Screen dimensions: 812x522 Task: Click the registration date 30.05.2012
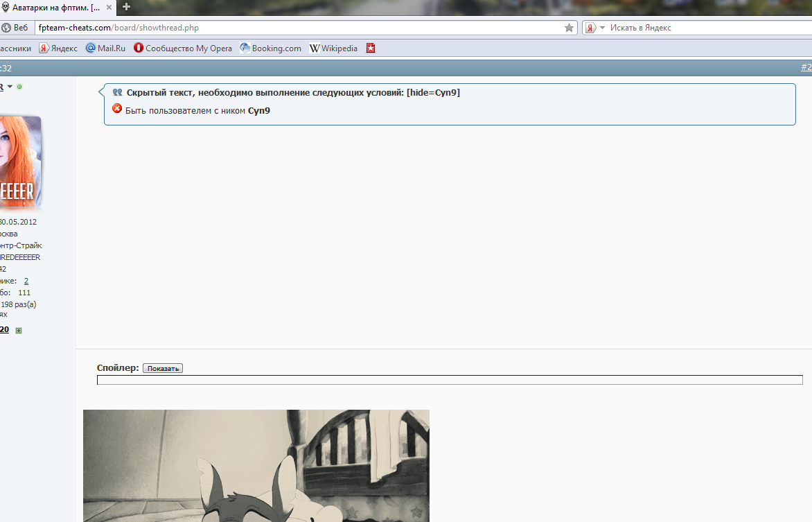18,222
